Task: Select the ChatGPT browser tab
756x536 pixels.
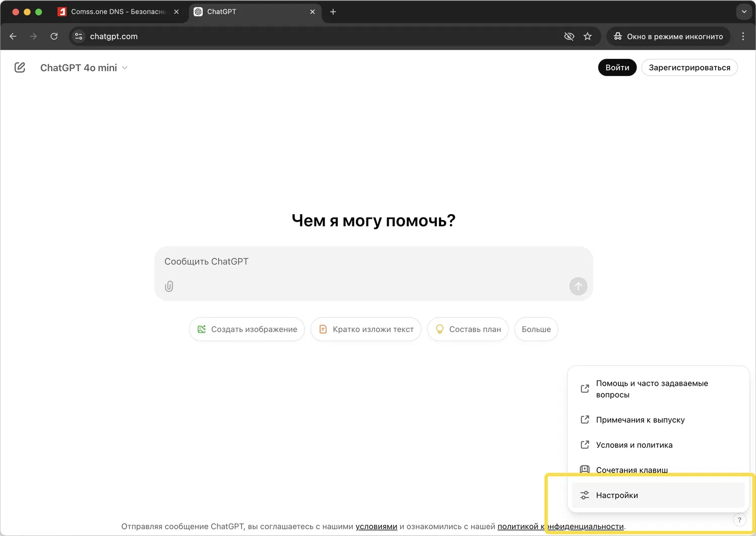Action: (256, 12)
